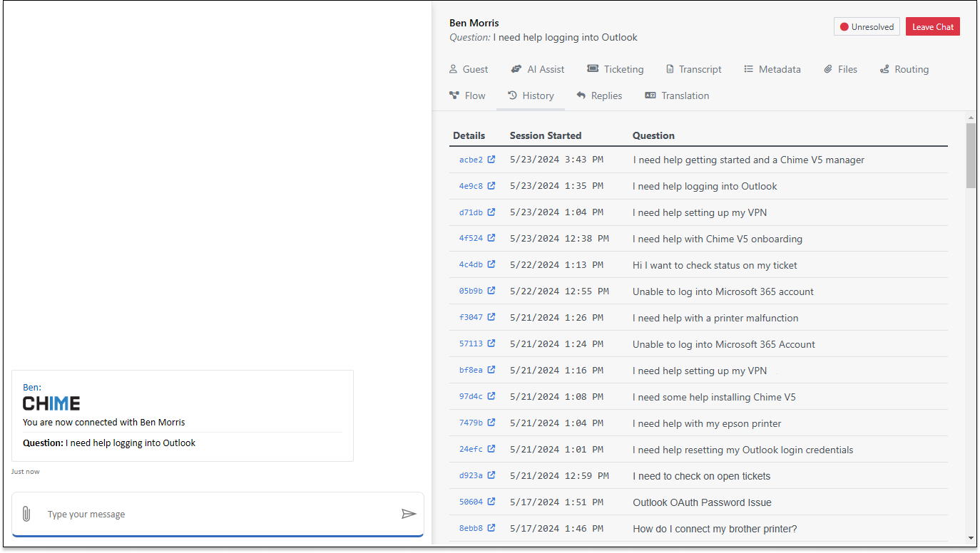Click the Session Started column header
The image size is (980, 553).
[x=546, y=135]
